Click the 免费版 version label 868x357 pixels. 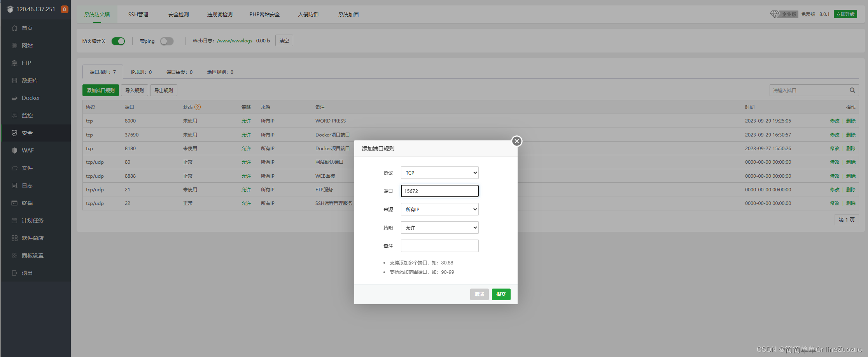click(808, 14)
